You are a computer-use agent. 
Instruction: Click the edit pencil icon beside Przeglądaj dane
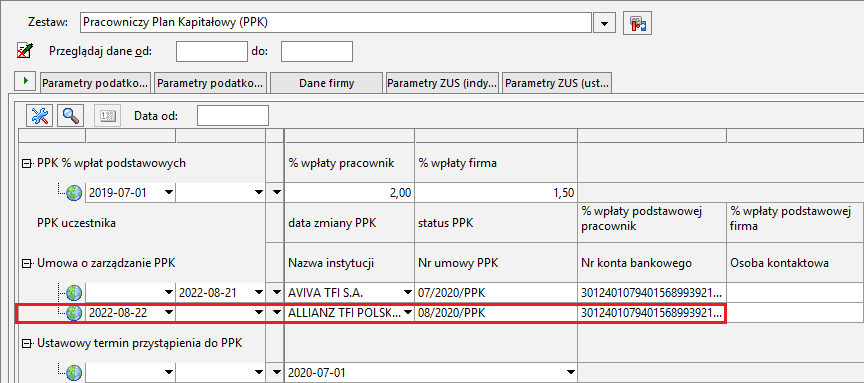25,51
